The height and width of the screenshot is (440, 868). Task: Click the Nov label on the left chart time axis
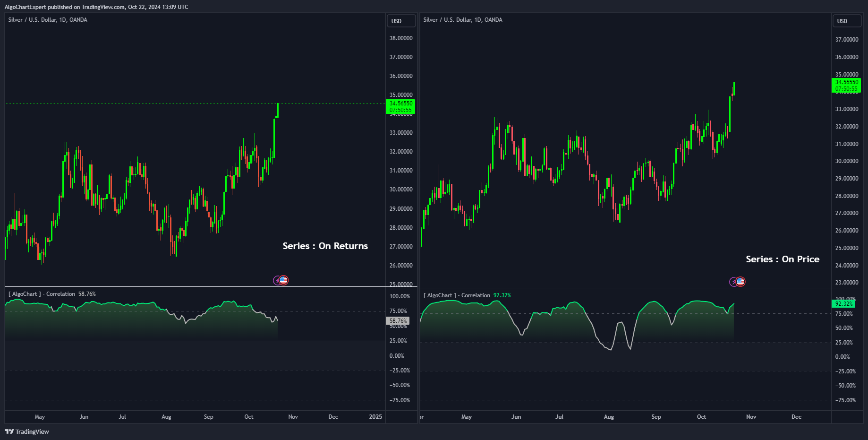[x=293, y=417]
